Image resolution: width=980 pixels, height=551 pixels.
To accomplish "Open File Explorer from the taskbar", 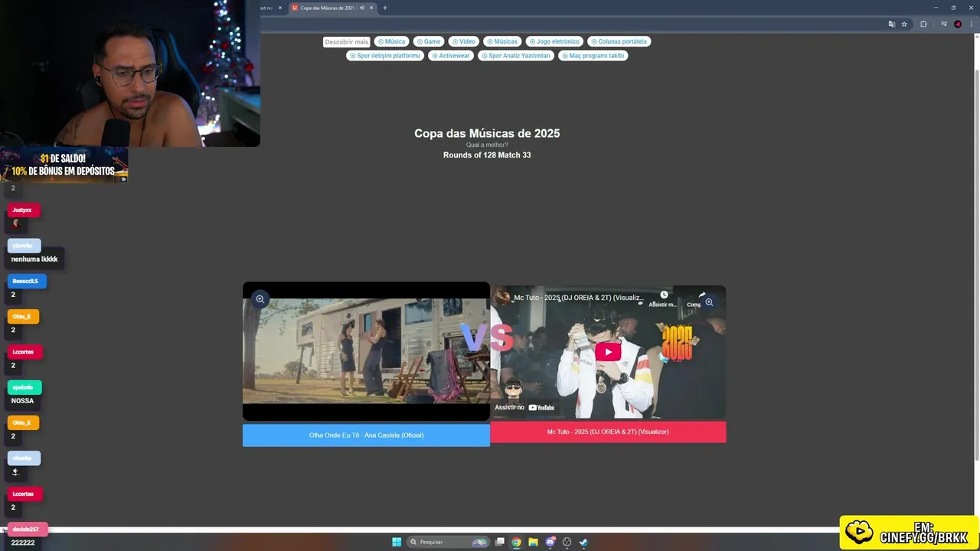I will pos(534,542).
